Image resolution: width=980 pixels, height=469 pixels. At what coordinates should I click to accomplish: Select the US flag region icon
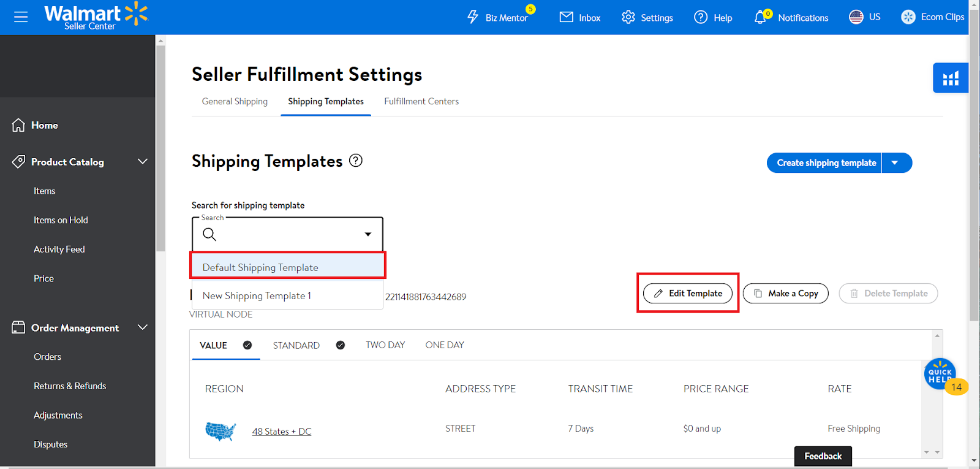[x=856, y=17]
